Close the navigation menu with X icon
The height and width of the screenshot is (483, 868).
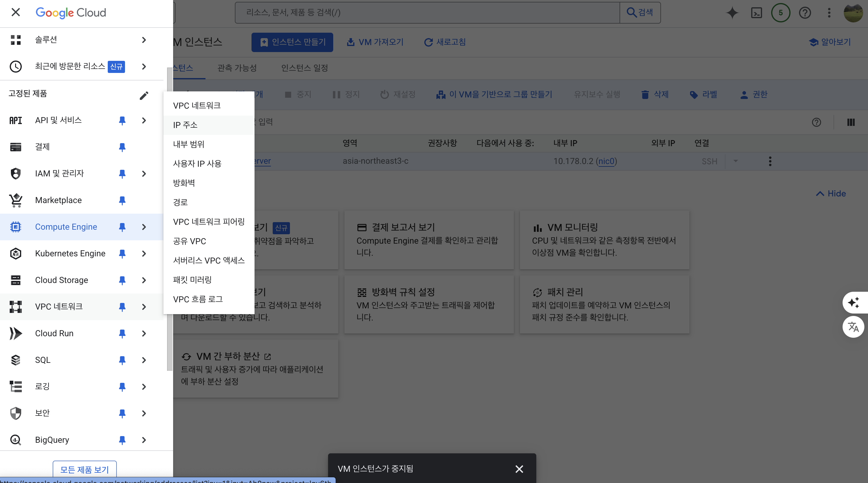pyautogui.click(x=15, y=12)
